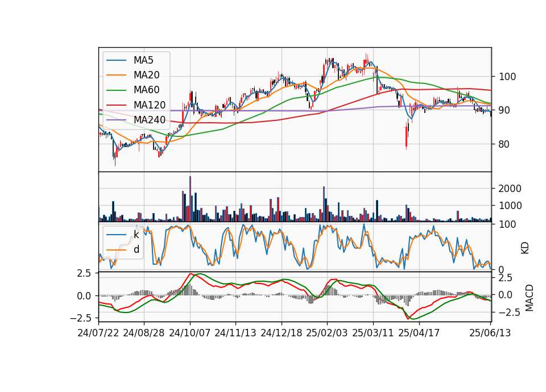The height and width of the screenshot is (392, 546).
Task: Click the blue MA5 legend line sample
Action: pyautogui.click(x=116, y=60)
